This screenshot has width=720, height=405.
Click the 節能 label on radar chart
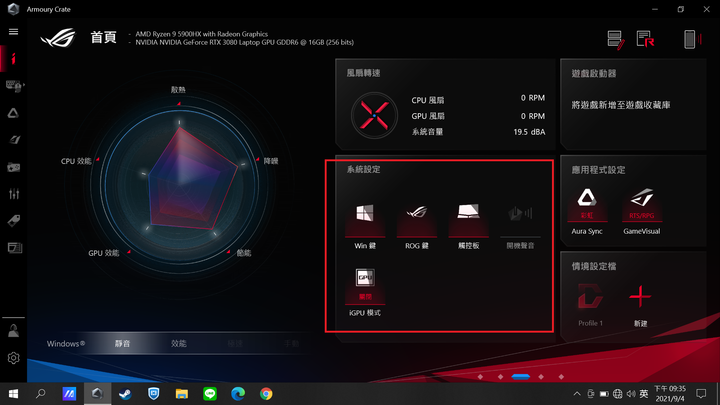(243, 253)
